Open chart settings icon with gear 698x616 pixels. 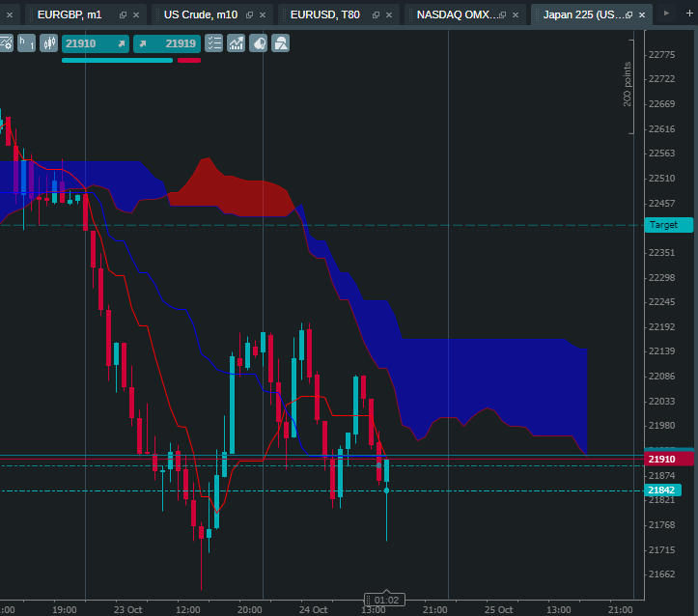[6, 43]
